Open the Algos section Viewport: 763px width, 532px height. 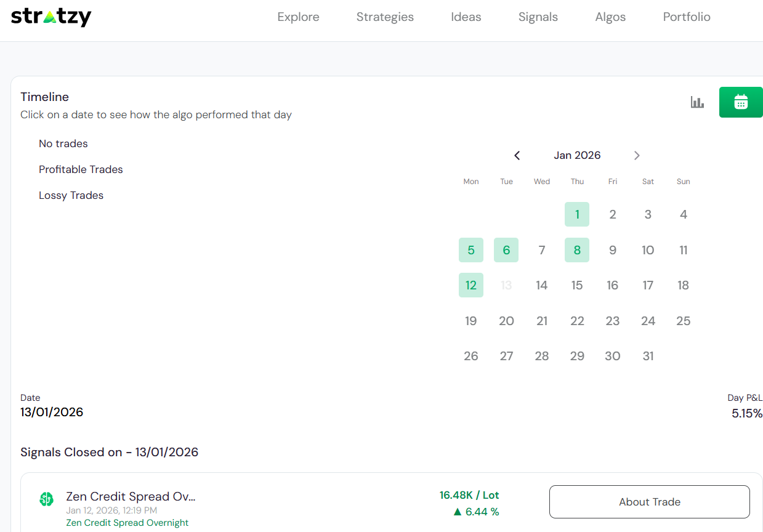(610, 17)
